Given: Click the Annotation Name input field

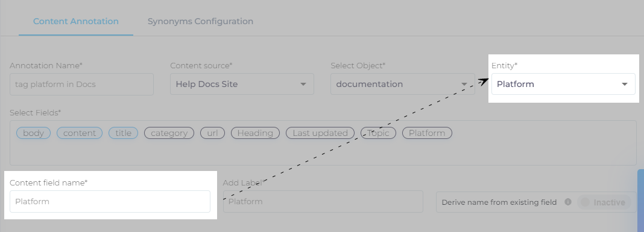Looking at the screenshot, I should click(81, 84).
